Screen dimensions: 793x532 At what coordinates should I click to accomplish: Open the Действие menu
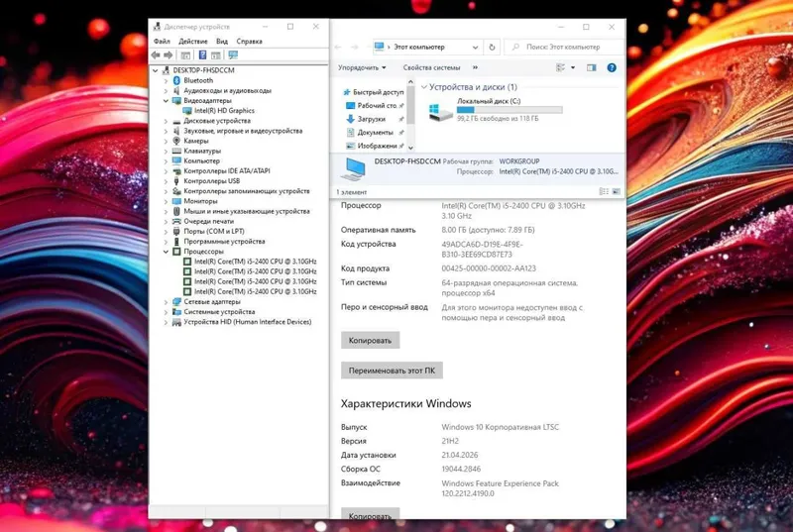192,42
